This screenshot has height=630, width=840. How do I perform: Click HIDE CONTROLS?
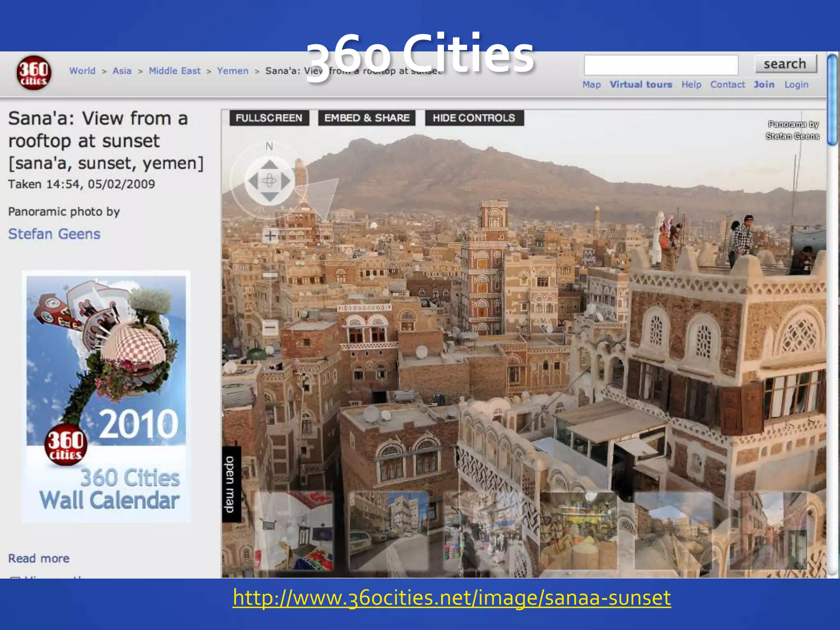point(474,118)
